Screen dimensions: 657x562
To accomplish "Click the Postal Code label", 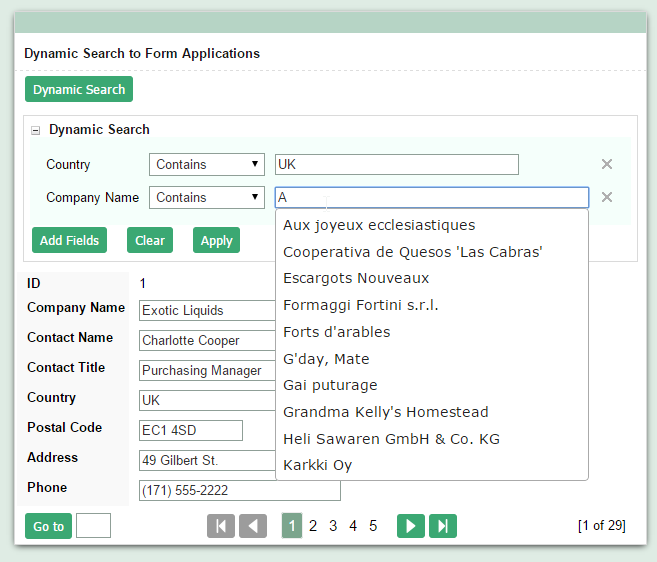I will pos(65,427).
